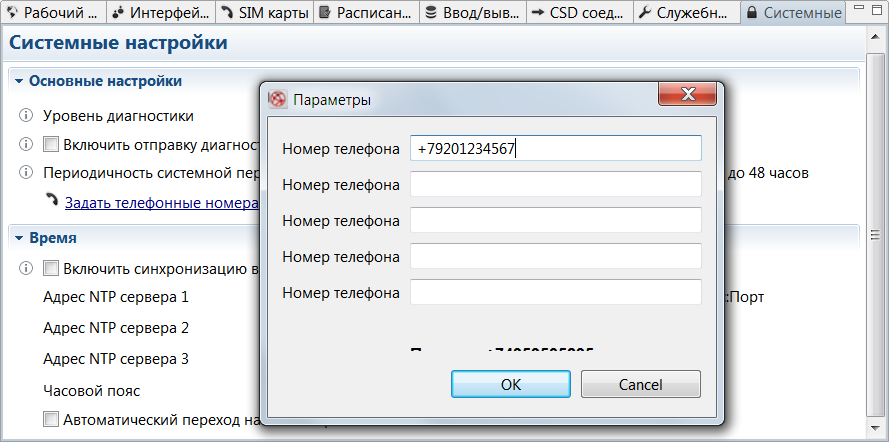Click the first Номер телефона field with +79201234567
The width and height of the screenshot is (889, 442).
[556, 148]
